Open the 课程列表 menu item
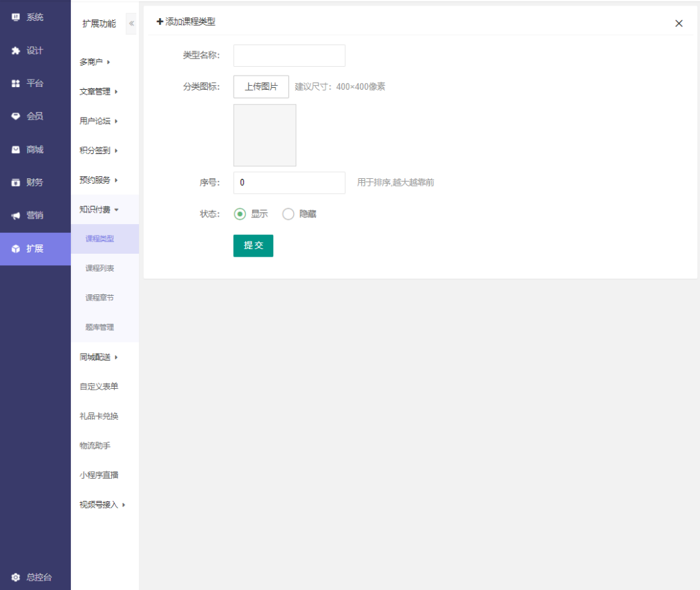The height and width of the screenshot is (590, 700). coord(105,268)
